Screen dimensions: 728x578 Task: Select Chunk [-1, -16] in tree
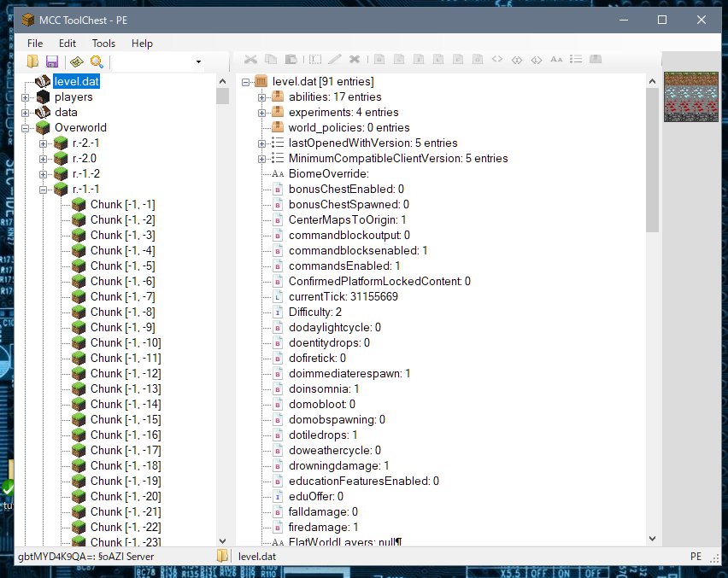pos(126,435)
